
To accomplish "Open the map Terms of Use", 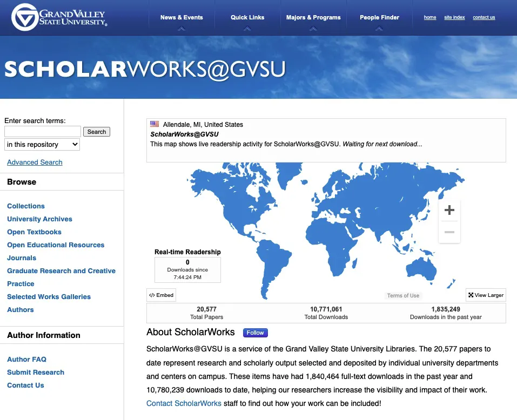I will point(403,295).
